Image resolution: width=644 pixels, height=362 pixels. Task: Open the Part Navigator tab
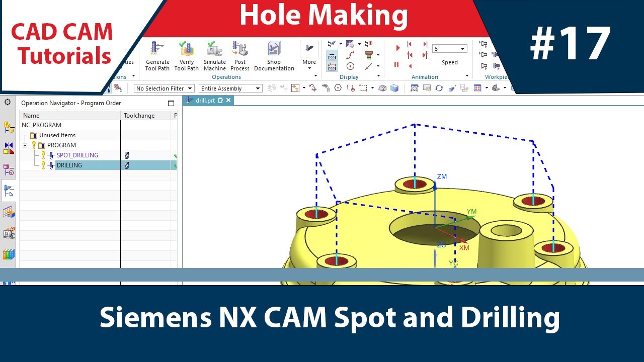pos(9,169)
